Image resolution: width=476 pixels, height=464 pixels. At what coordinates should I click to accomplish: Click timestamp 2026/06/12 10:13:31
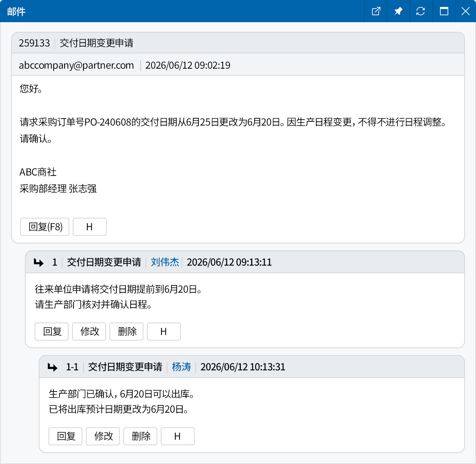pos(243,367)
